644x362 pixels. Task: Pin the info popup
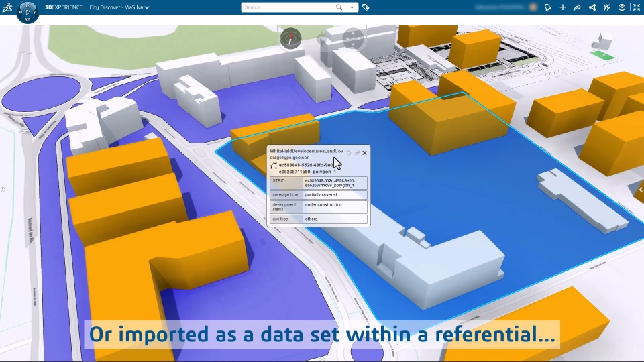(357, 153)
